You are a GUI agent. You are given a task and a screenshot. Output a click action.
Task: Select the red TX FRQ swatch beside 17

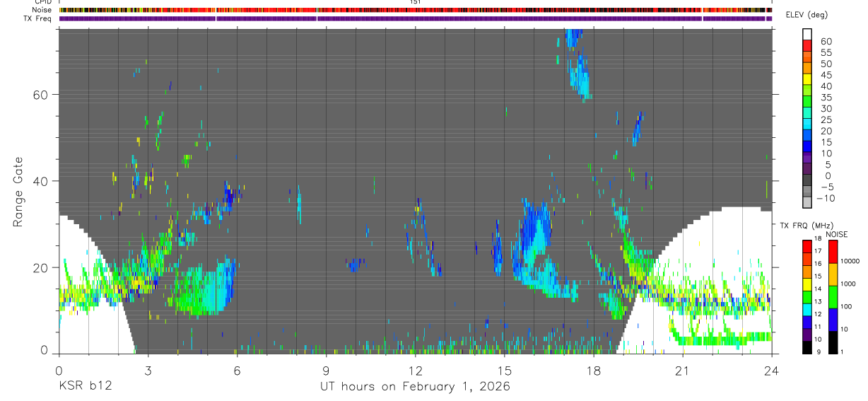pyautogui.click(x=807, y=247)
